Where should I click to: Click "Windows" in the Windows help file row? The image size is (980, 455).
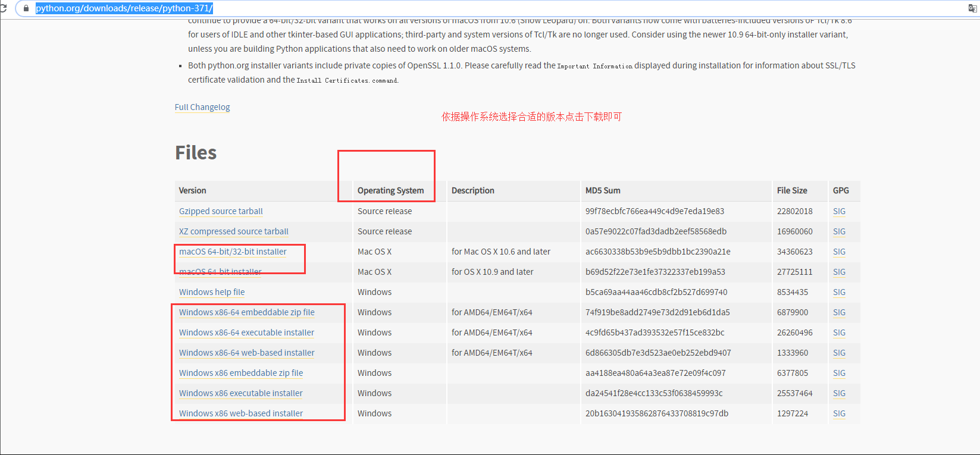pos(375,292)
